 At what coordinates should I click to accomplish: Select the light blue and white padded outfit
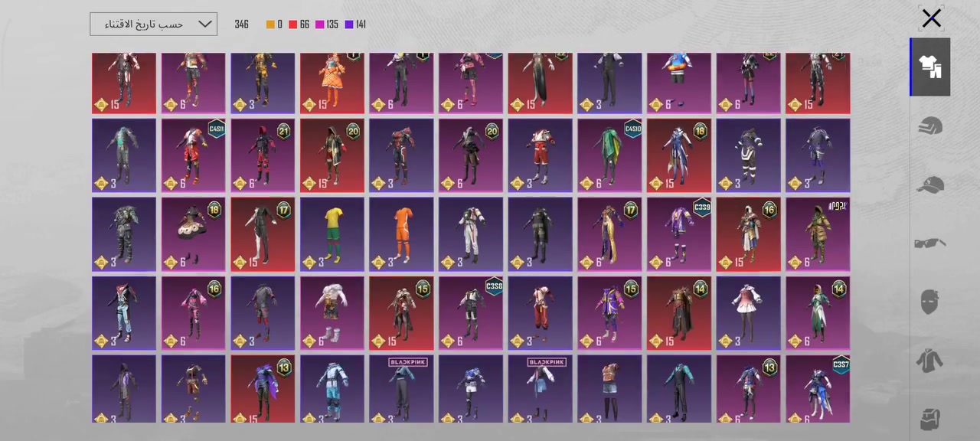(332, 389)
